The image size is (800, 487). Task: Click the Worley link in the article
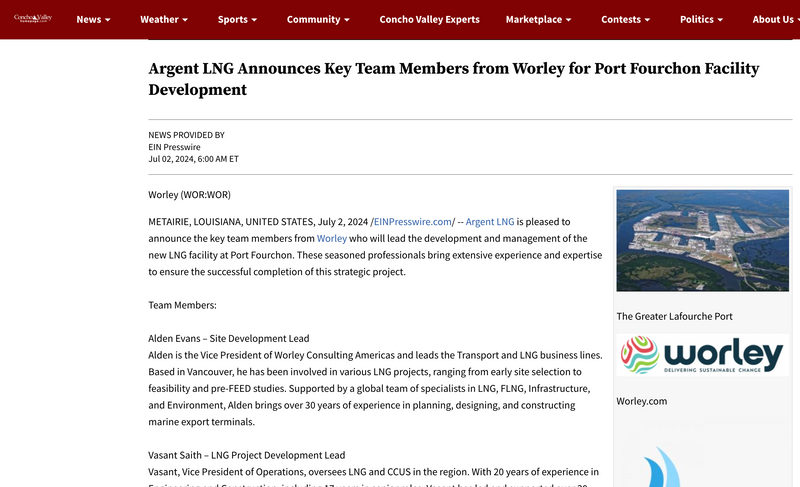coord(331,238)
